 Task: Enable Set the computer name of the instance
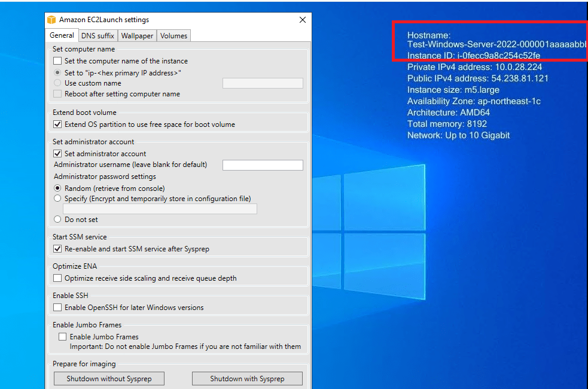point(57,61)
